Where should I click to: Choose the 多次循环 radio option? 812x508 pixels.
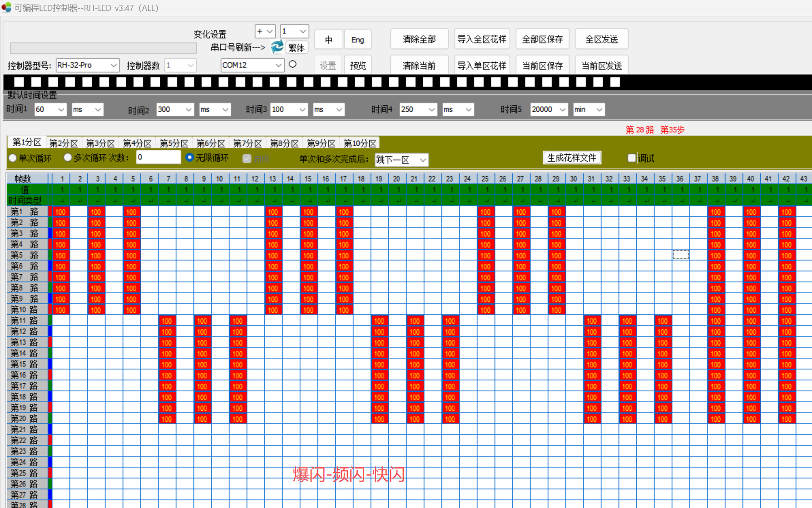coord(68,158)
